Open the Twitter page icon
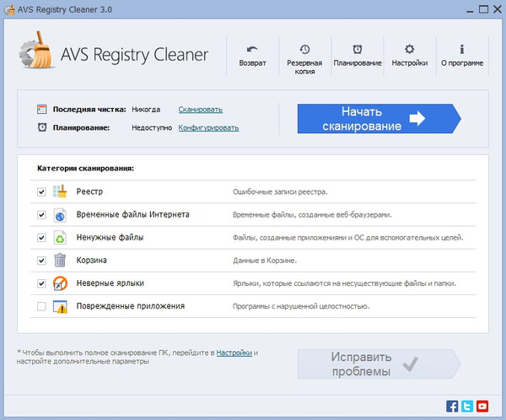 [467, 406]
